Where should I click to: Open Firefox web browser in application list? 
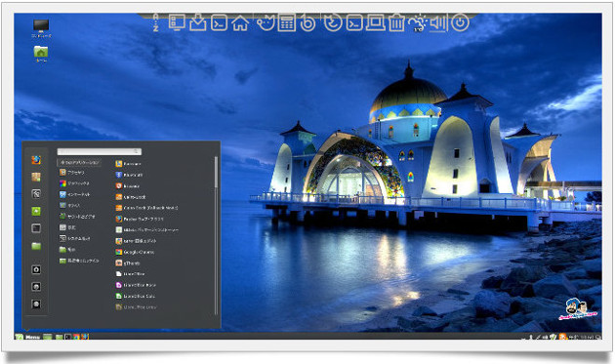pyautogui.click(x=140, y=219)
